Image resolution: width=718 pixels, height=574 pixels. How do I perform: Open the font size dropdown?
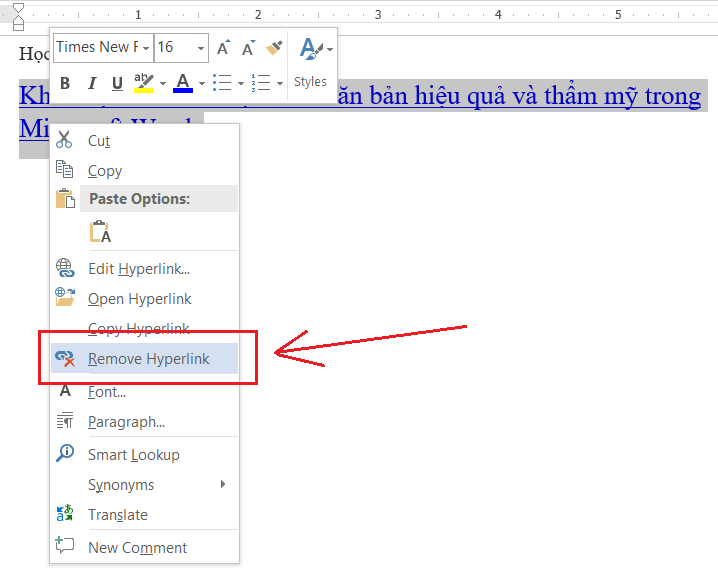201,48
